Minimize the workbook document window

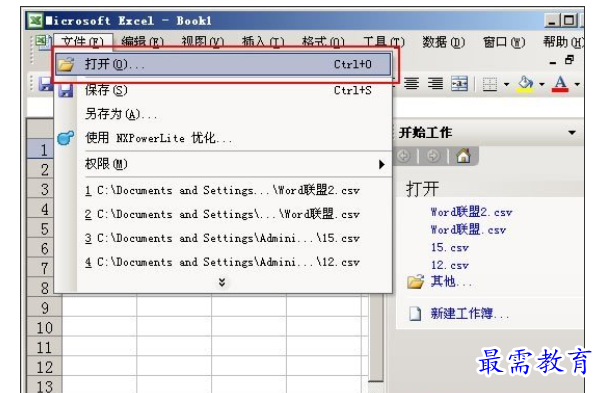(x=553, y=62)
